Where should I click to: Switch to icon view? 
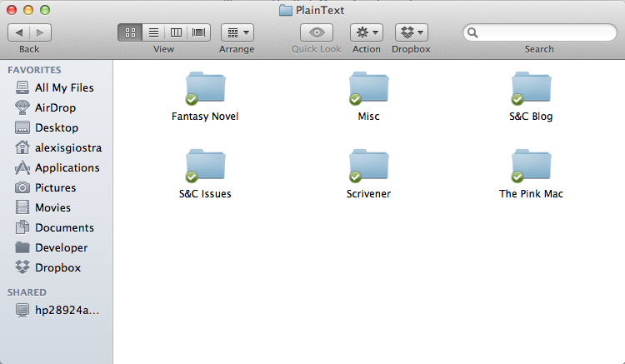pyautogui.click(x=130, y=32)
